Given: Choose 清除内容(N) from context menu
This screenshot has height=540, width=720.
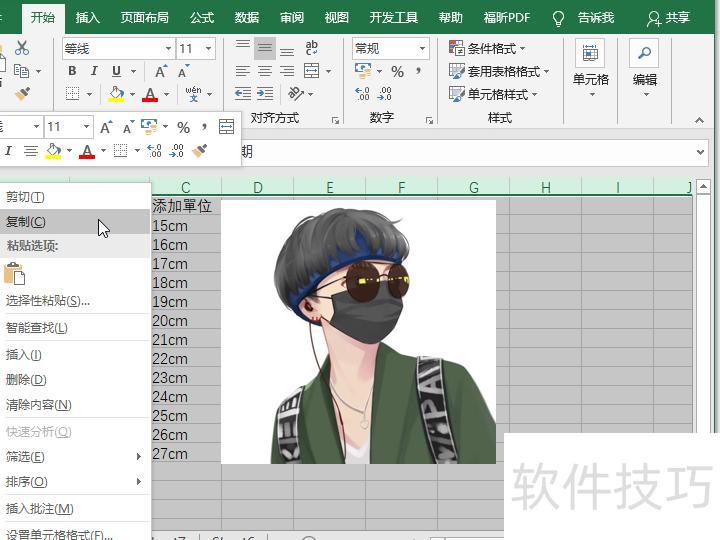Looking at the screenshot, I should (76, 405).
